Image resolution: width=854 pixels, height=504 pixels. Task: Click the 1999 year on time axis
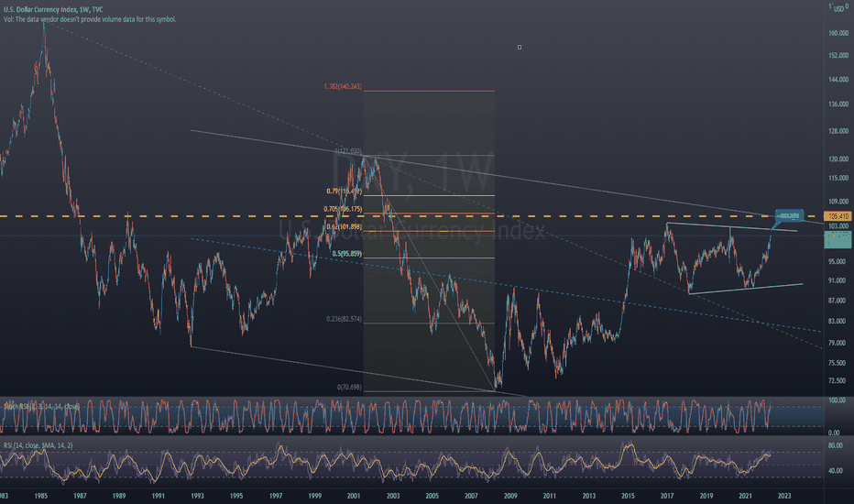(315, 497)
